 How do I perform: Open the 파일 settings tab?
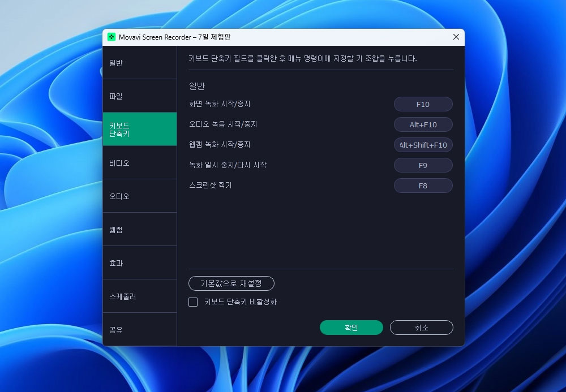[x=140, y=96]
